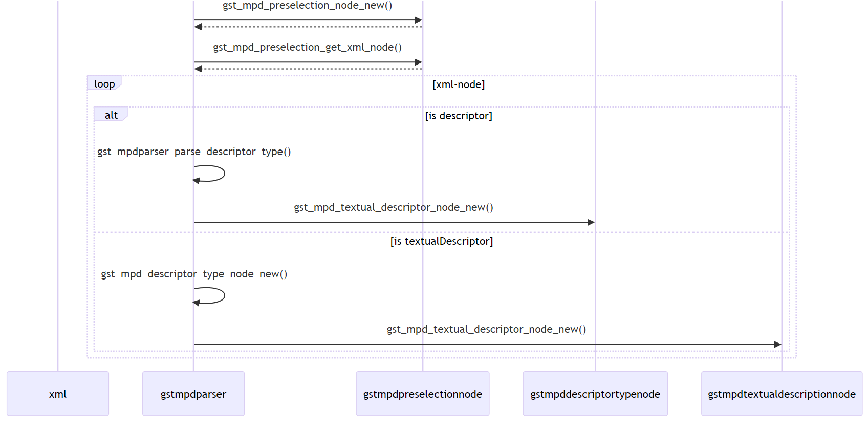Image resolution: width=868 pixels, height=429 pixels.
Task: Click the [is descriptor] condition text
Action: tap(459, 116)
